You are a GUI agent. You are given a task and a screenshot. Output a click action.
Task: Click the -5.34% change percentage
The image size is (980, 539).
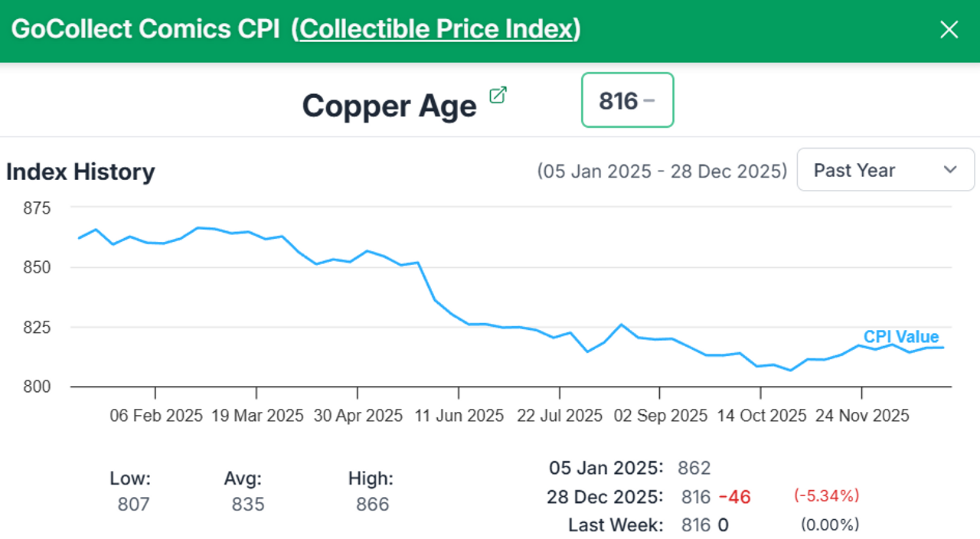[826, 496]
